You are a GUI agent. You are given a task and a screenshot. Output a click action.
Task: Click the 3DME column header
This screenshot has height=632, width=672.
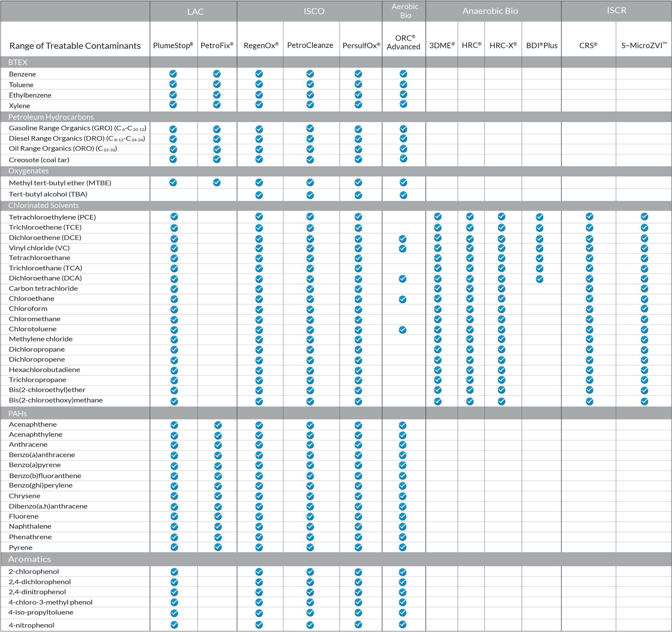coord(442,45)
